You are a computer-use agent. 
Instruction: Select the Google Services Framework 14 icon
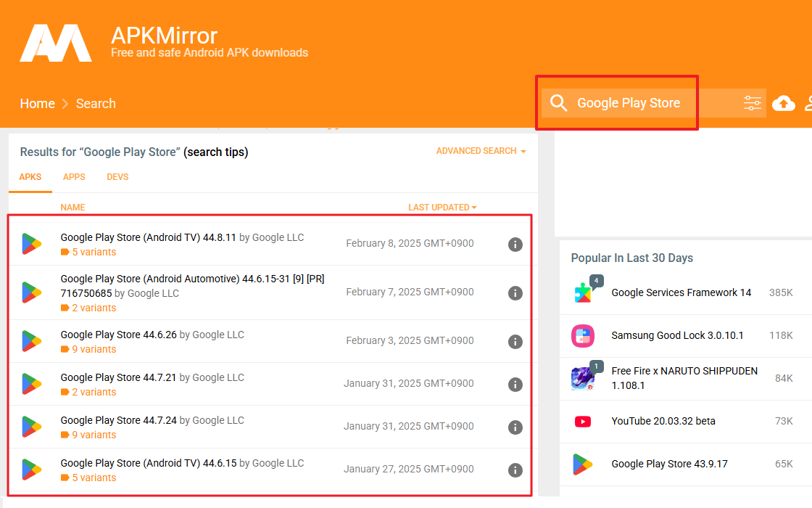tap(584, 292)
